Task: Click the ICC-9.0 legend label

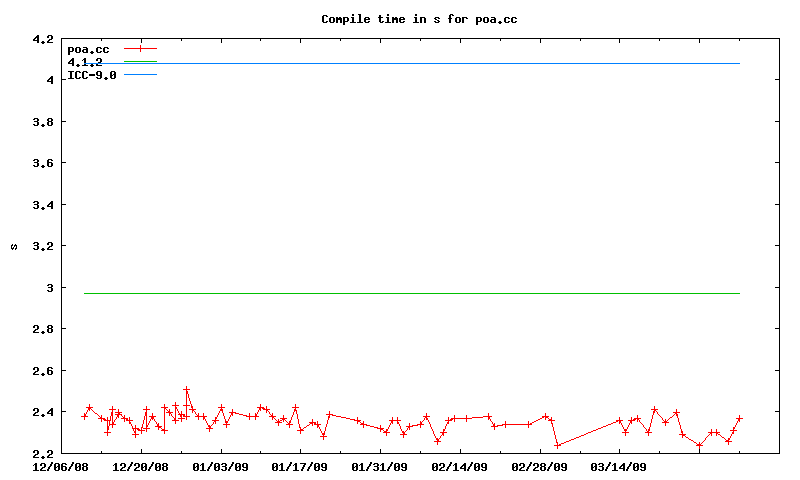Action: pyautogui.click(x=91, y=75)
